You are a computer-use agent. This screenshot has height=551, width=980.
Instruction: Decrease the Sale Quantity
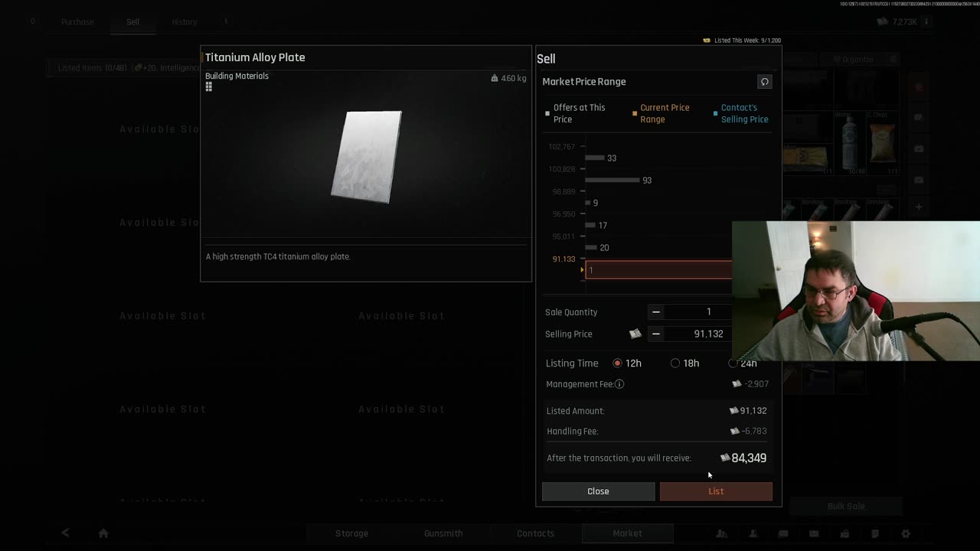pos(655,311)
